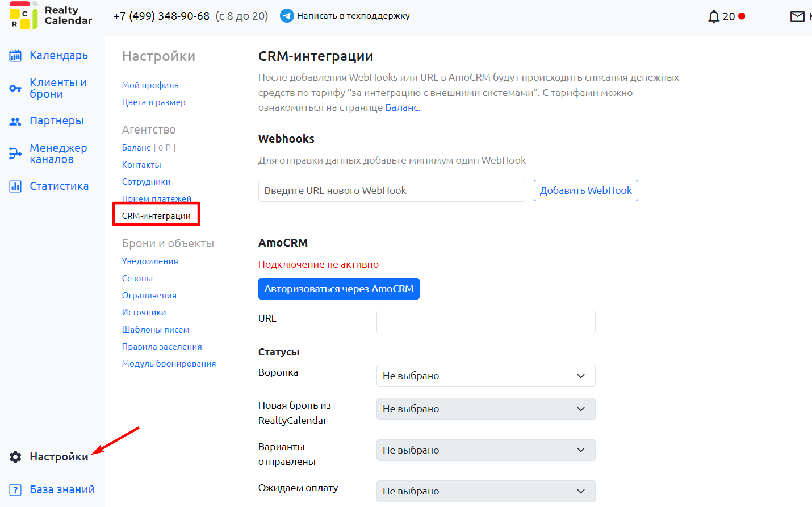This screenshot has width=812, height=507.
Task: Open Сотрудники settings page
Action: coord(146,182)
